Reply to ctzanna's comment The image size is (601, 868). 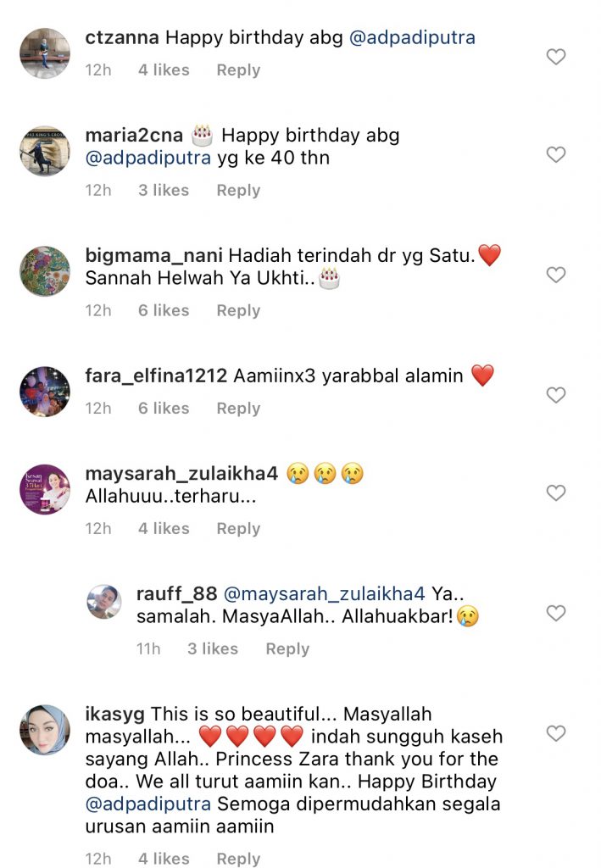coord(238,70)
